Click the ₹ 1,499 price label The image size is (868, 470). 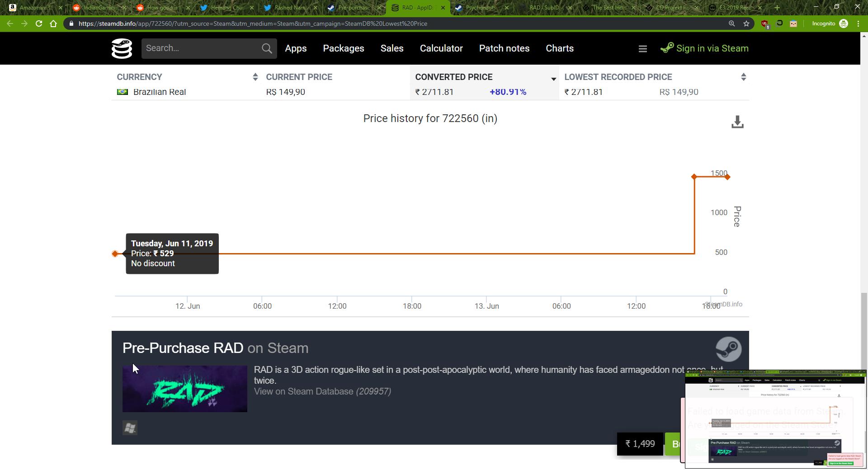640,444
